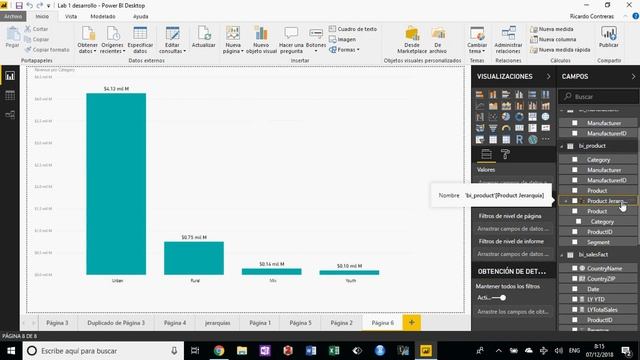Click Especificar datos in ribbon
This screenshot has height=360, width=640.
[x=140, y=40]
